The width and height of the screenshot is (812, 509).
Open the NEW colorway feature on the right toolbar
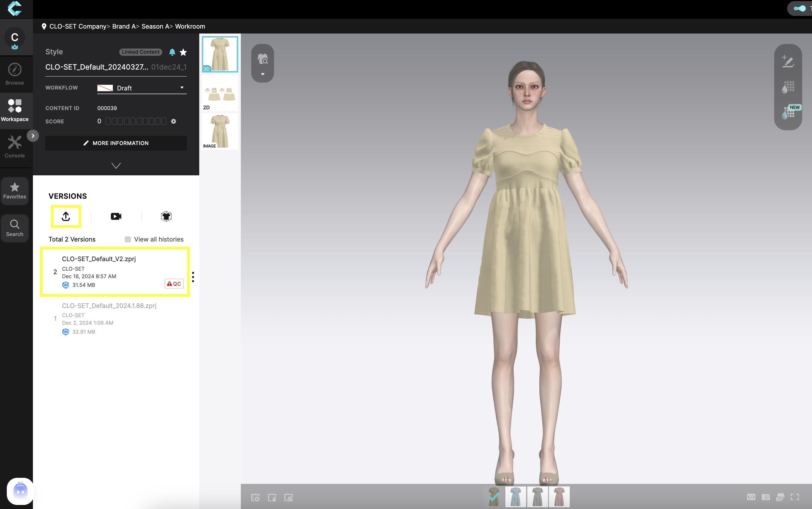click(x=788, y=114)
